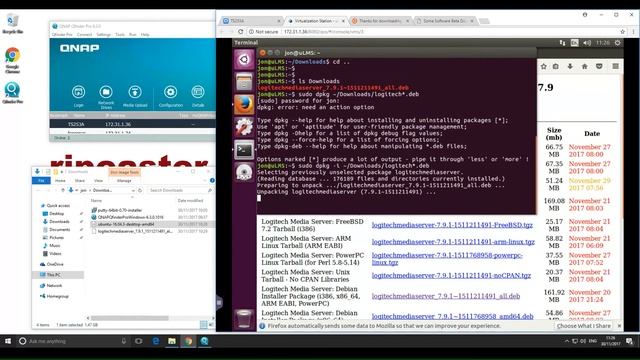Expand the Explorer address bar dropdown
The width and height of the screenshot is (640, 360).
click(133, 191)
